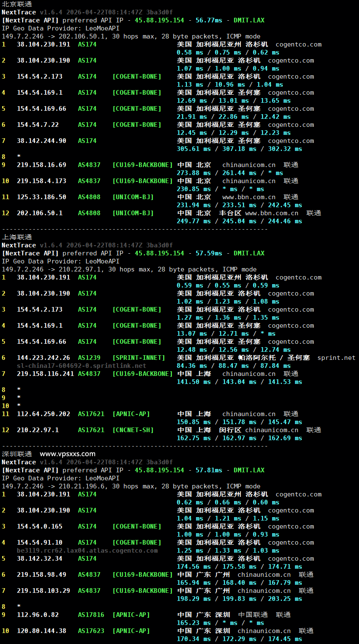Select hop IP 154.54.0.165

40,526
